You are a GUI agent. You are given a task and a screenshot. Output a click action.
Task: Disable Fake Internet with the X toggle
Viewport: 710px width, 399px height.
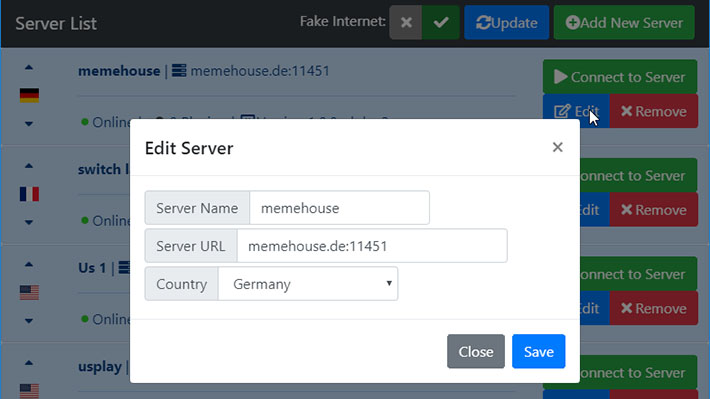point(406,22)
